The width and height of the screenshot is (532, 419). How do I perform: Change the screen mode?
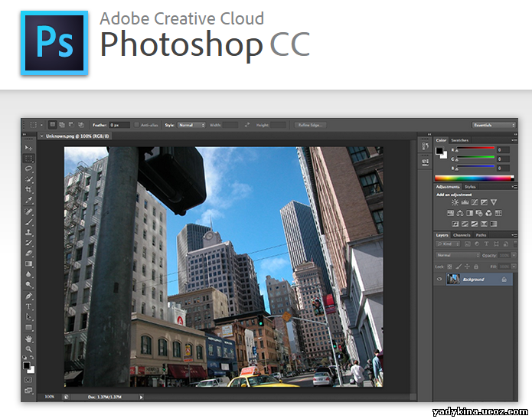pyautogui.click(x=28, y=390)
